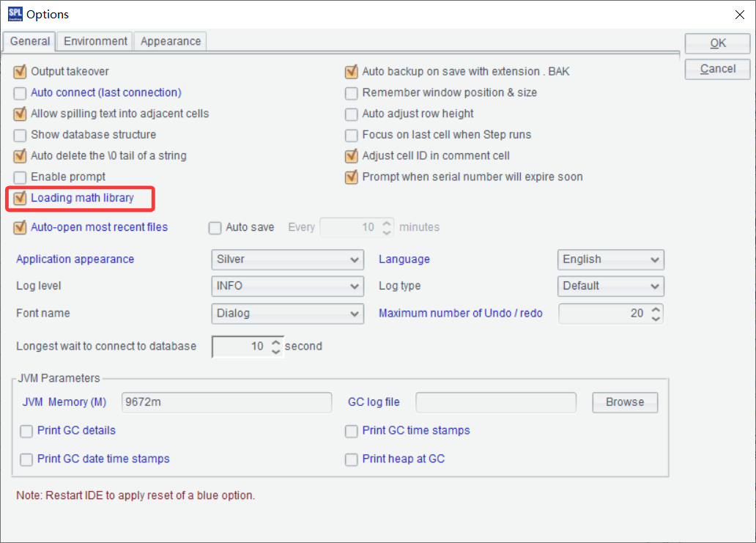Tick the Print heap at GC checkbox
Viewport: 756px width, 543px height.
(352, 459)
